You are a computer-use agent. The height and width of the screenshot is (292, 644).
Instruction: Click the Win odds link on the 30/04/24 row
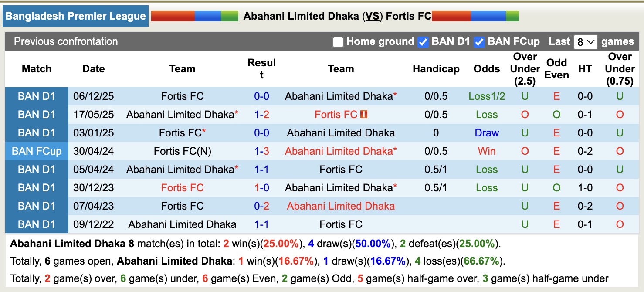click(487, 151)
